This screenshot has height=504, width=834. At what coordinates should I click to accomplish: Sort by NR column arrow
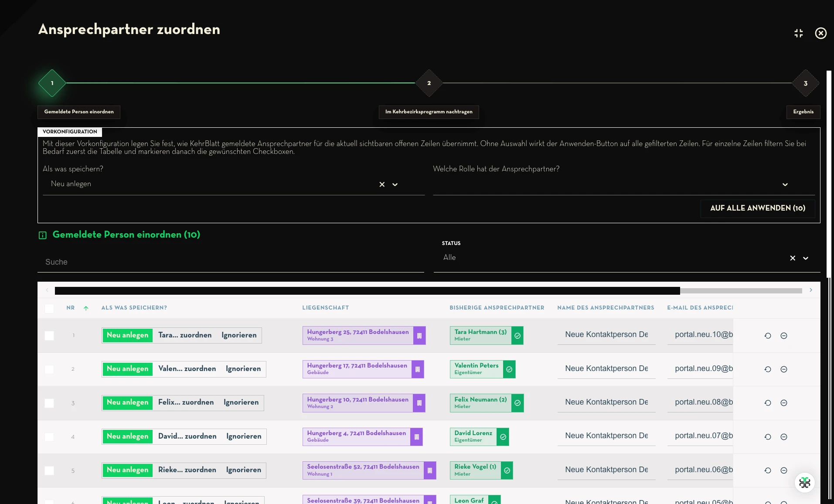pyautogui.click(x=86, y=308)
